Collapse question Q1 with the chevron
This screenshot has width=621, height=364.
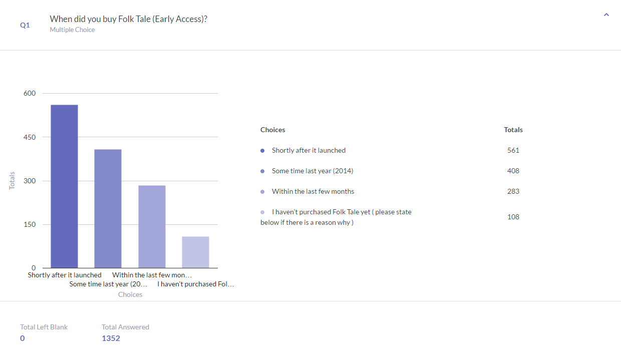(606, 15)
